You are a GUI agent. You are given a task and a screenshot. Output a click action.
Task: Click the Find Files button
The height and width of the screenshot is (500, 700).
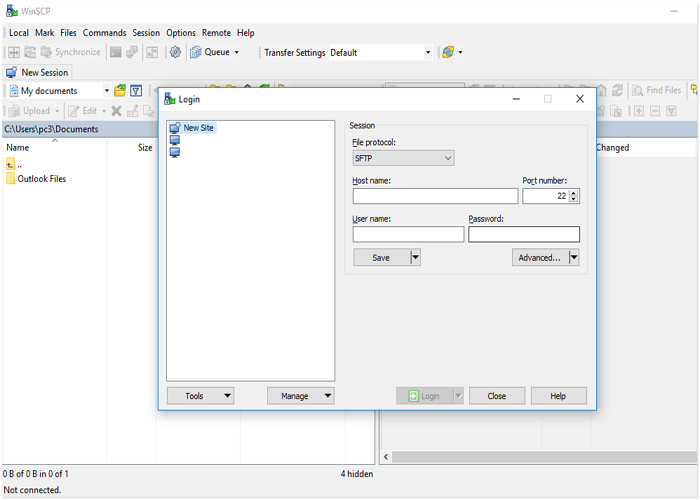(x=657, y=90)
